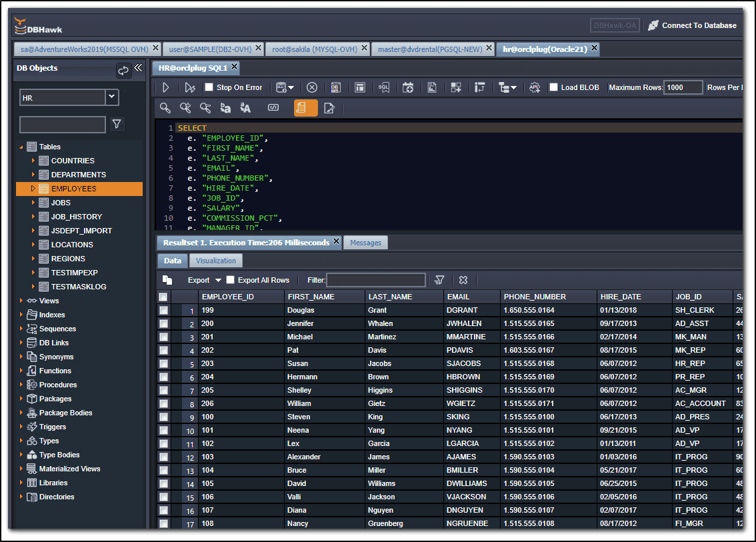Open the HR schema dropdown
Viewport: 756px width, 542px height.
click(111, 97)
